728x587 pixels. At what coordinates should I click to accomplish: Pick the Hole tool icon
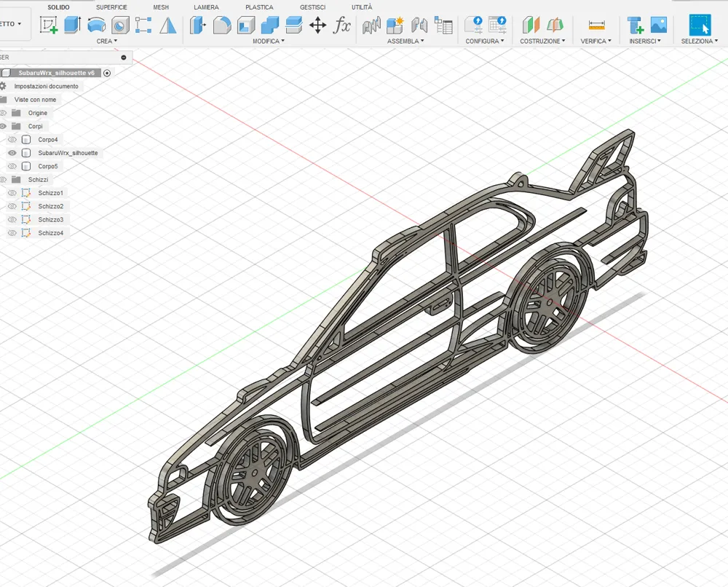(x=120, y=25)
